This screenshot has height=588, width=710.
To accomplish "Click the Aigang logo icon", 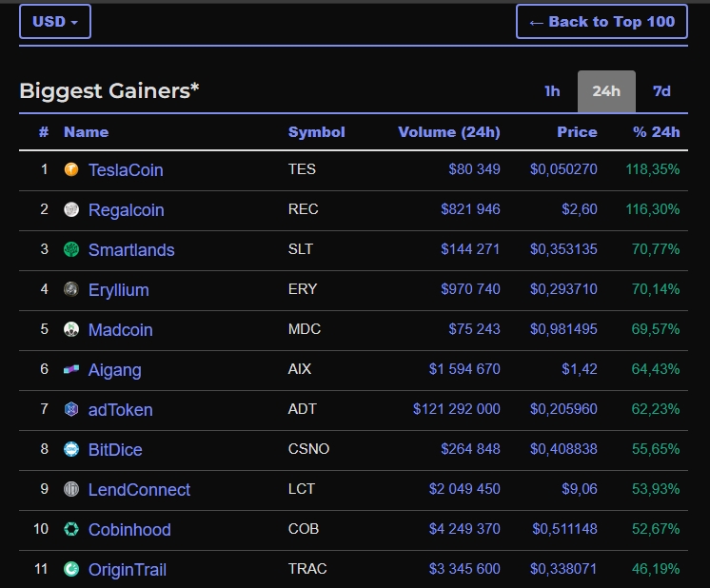I will tap(71, 369).
